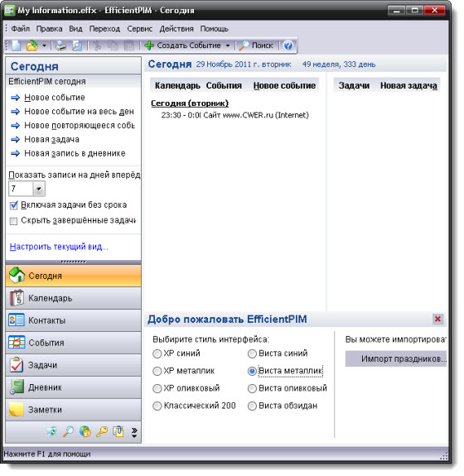This screenshot has width=464, height=476.
Task: Open the Помощь menu
Action: [x=214, y=29]
